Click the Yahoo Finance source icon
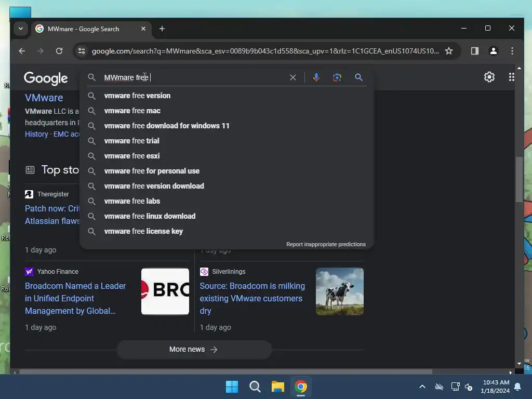 point(29,271)
